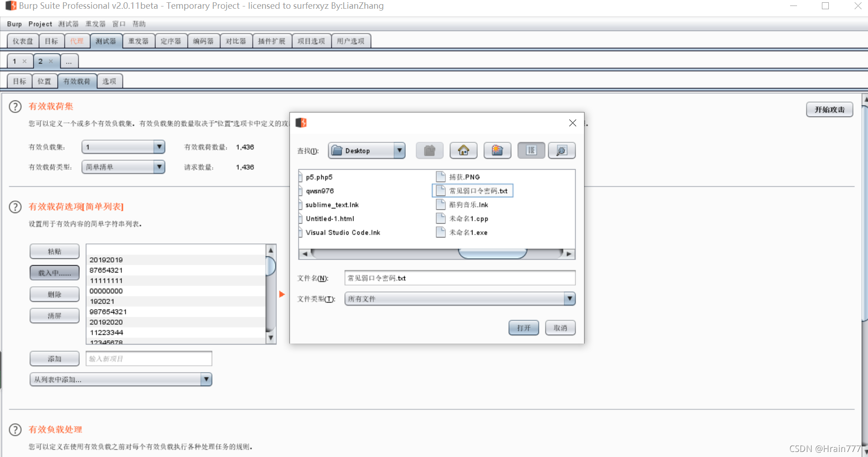
Task: Switch to the 用户选项 tab
Action: (351, 41)
